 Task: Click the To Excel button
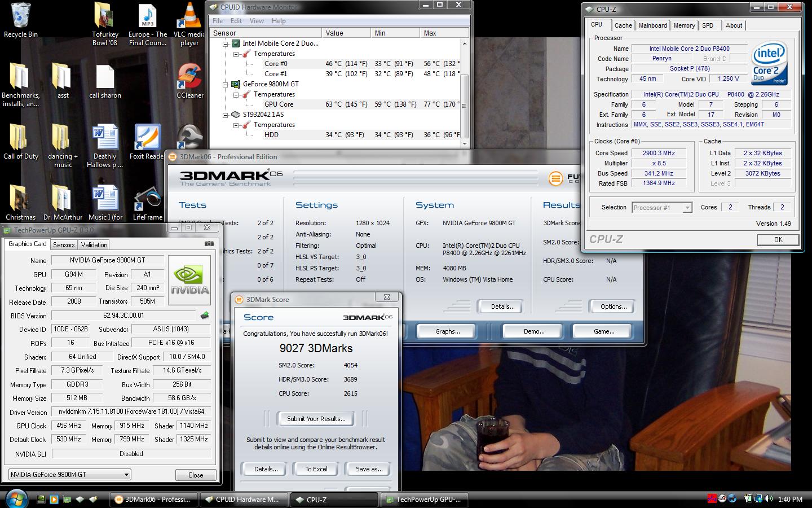click(x=316, y=469)
